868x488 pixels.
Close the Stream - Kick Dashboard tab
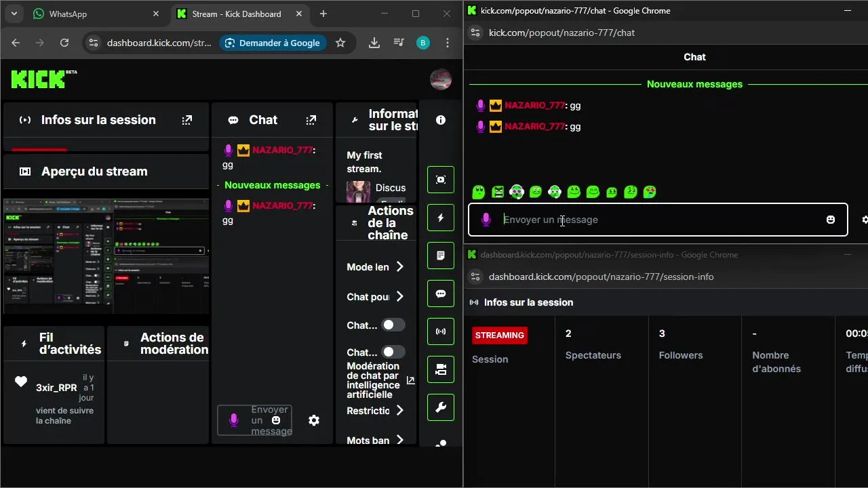point(299,14)
